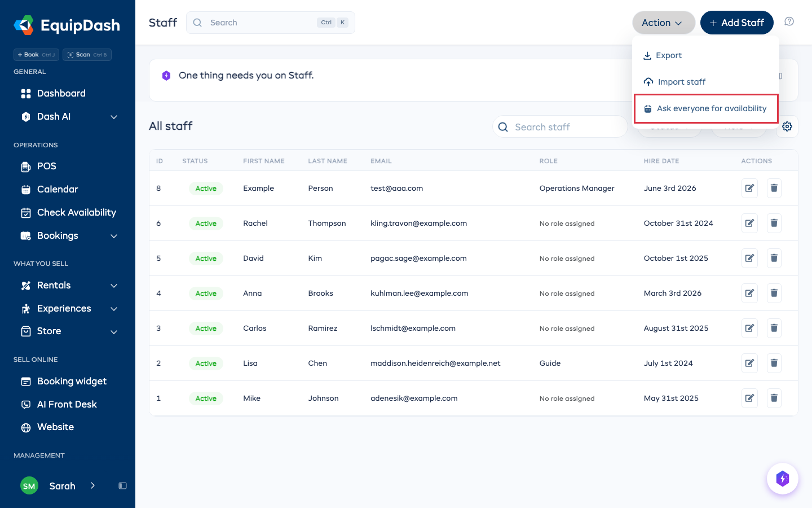Screen dimensions: 812x508
Task: Open AI Front Desk page
Action: [68, 405]
